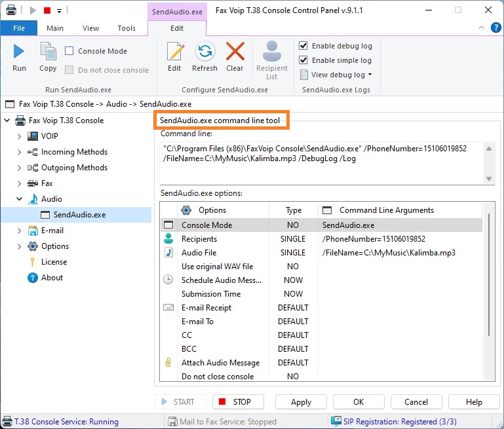Click printer icon in title bar
This screenshot has height=429, width=504.
point(11,10)
